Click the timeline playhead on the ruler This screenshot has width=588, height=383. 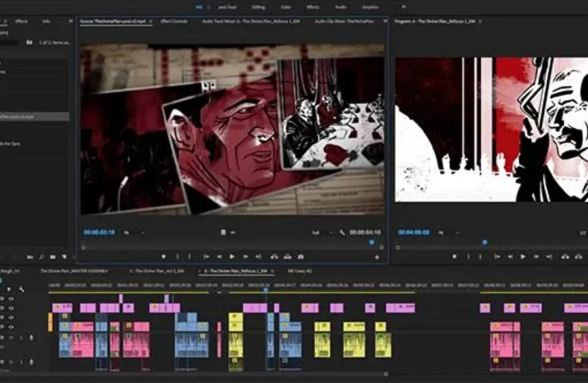(x=266, y=289)
